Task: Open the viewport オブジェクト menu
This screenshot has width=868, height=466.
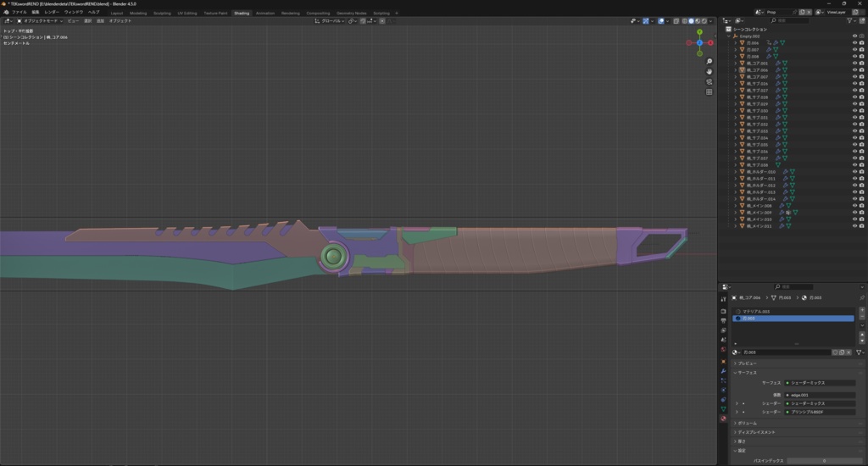Action: tap(120, 21)
